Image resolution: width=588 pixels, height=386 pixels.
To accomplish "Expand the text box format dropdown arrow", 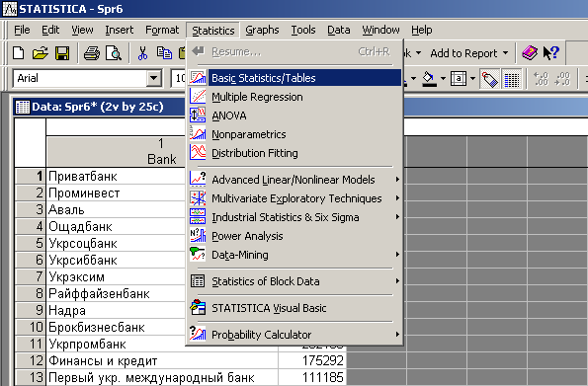I will [472, 79].
